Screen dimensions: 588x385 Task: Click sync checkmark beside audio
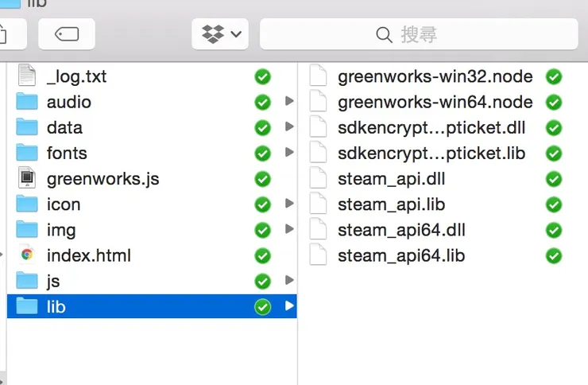point(262,103)
